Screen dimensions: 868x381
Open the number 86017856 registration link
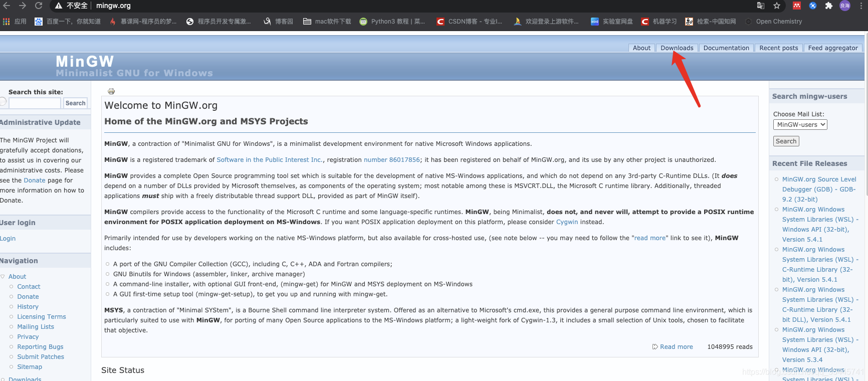[x=392, y=160]
